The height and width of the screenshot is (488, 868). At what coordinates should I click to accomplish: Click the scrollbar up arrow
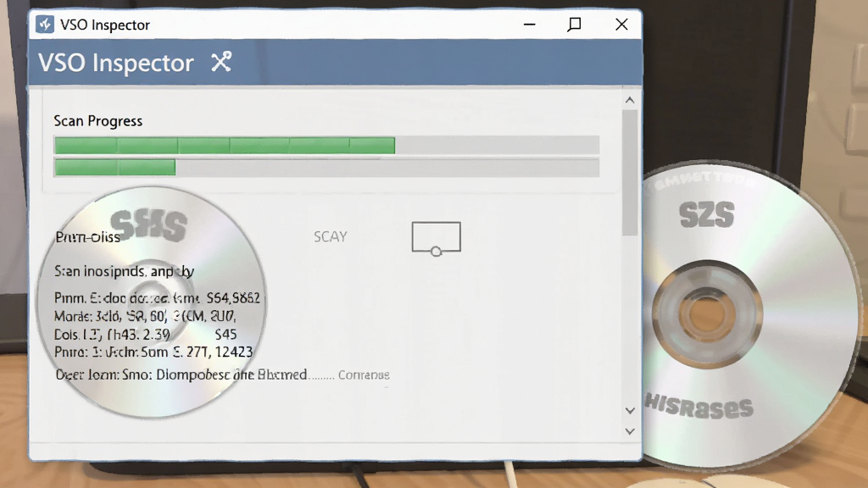coord(630,100)
